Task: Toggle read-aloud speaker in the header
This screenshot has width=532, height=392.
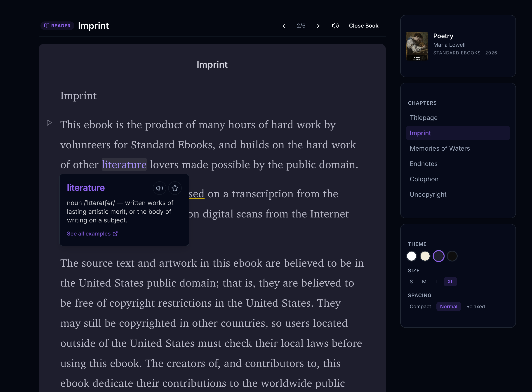Action: pos(335,26)
